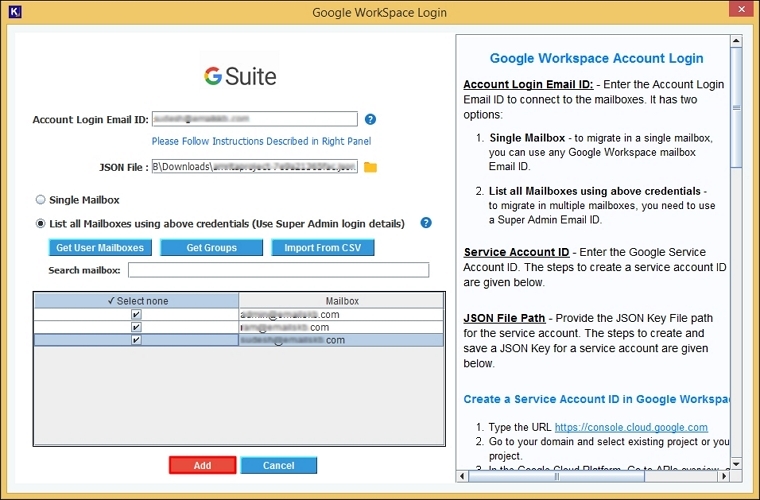Click 'Please Follow Instructions Described in Right Panel' text
This screenshot has width=760, height=500.
(261, 141)
